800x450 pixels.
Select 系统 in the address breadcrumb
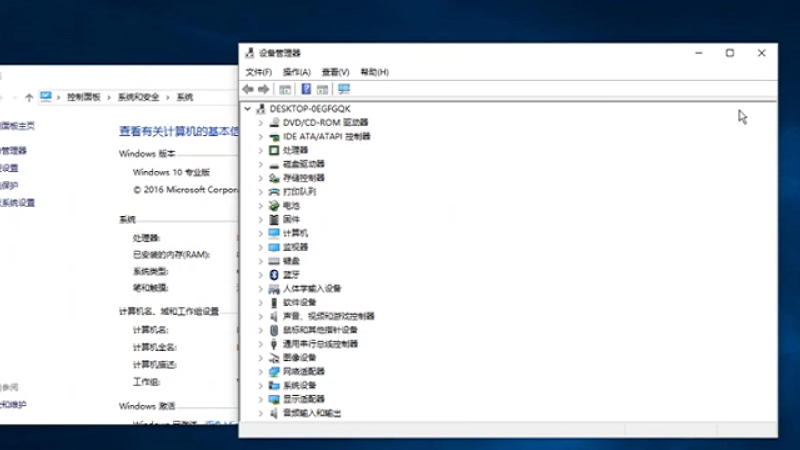[x=185, y=97]
